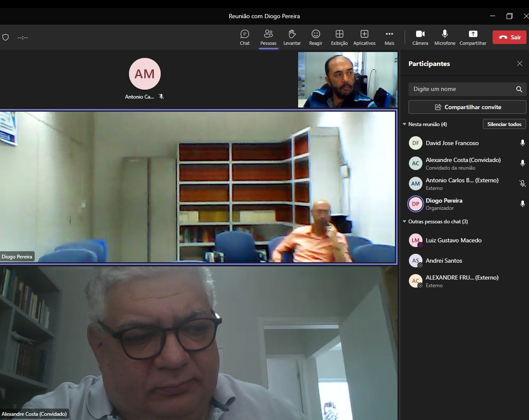Click muted mic icon beside Antonio Ca...
The width and height of the screenshot is (529, 420).
click(x=161, y=96)
